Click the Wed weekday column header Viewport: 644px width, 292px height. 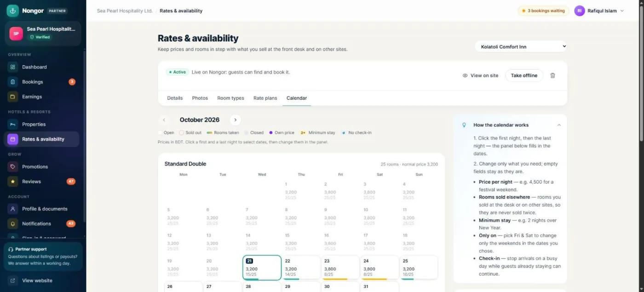[262, 175]
